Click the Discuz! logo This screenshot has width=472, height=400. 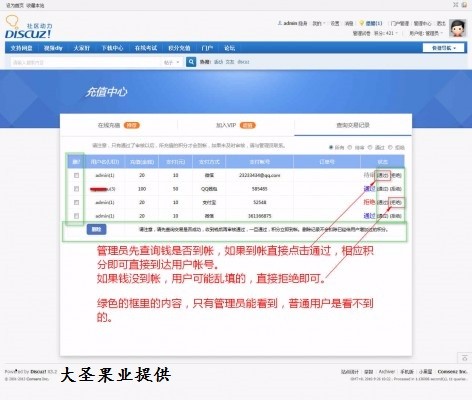[28, 27]
